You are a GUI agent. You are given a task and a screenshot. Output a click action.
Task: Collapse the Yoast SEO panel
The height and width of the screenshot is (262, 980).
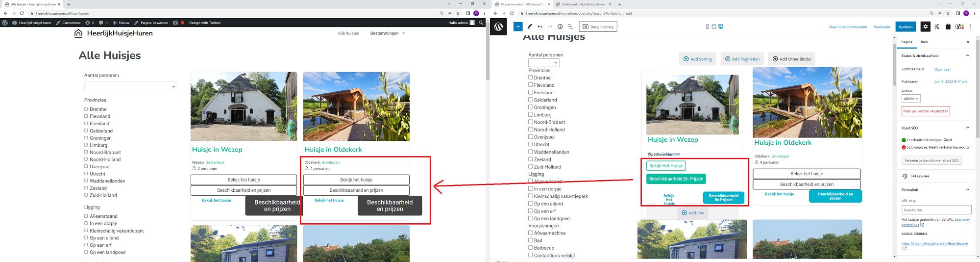click(x=967, y=128)
